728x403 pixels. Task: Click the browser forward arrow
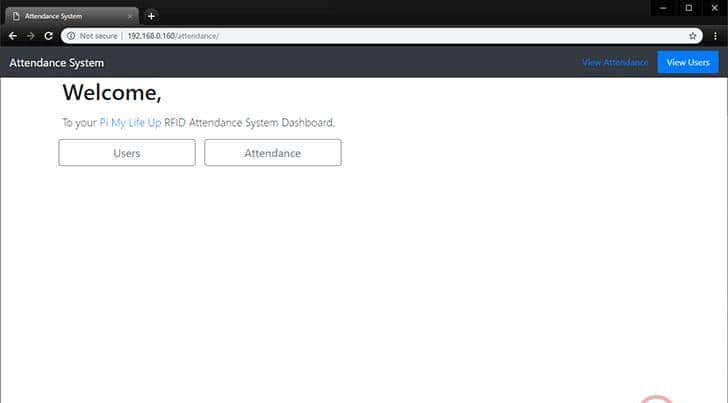tap(31, 35)
